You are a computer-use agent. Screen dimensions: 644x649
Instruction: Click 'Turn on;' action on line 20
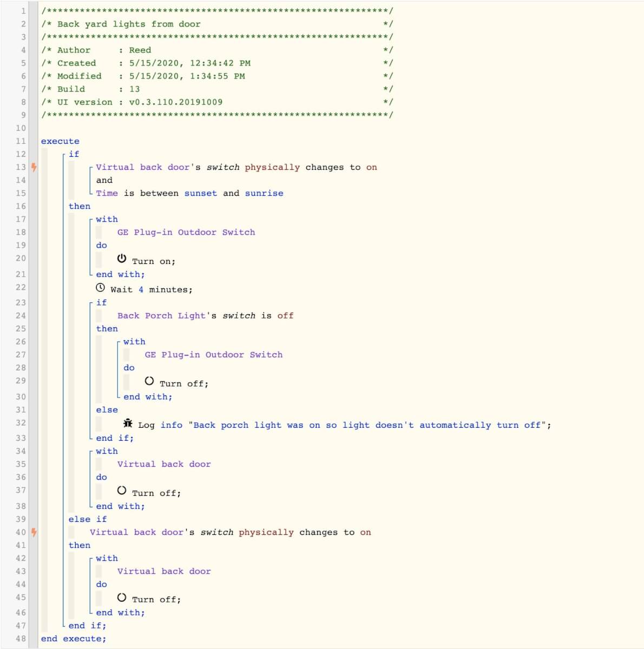coord(154,261)
